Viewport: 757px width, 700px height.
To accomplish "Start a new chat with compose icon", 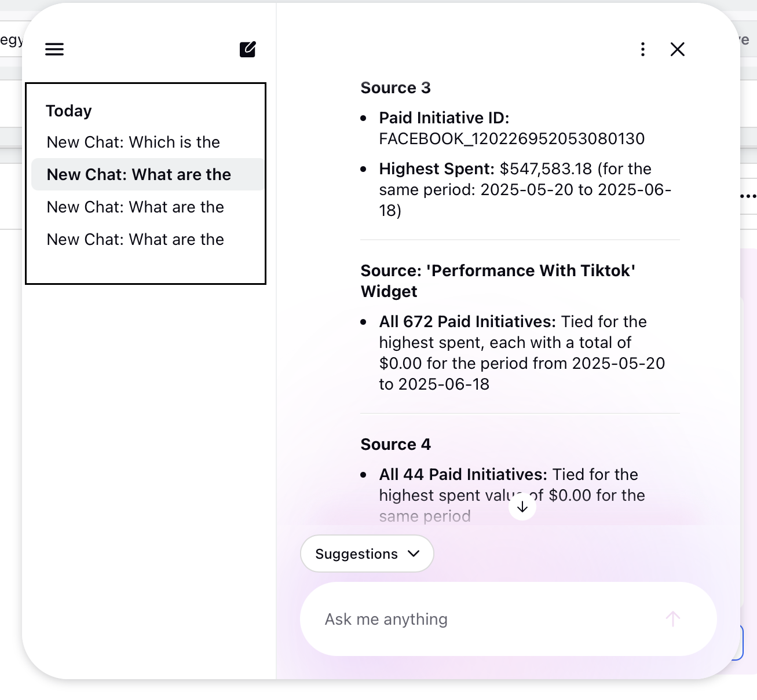I will point(248,49).
